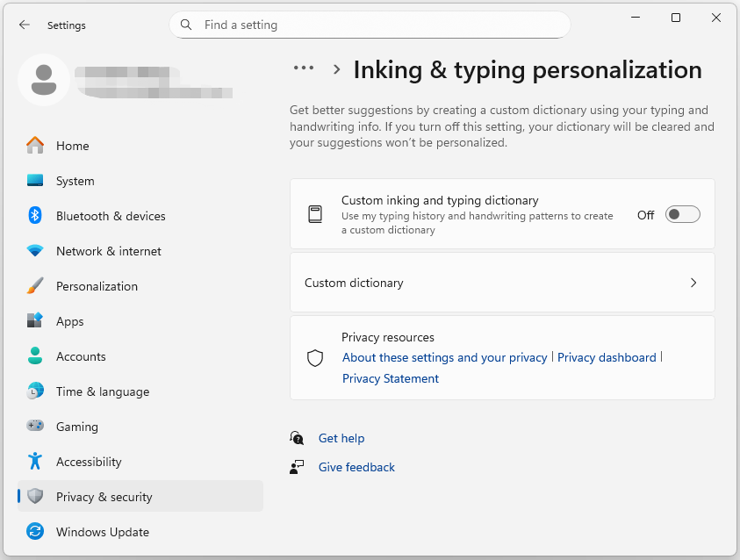Open the Privacy dashboard link

click(x=607, y=357)
